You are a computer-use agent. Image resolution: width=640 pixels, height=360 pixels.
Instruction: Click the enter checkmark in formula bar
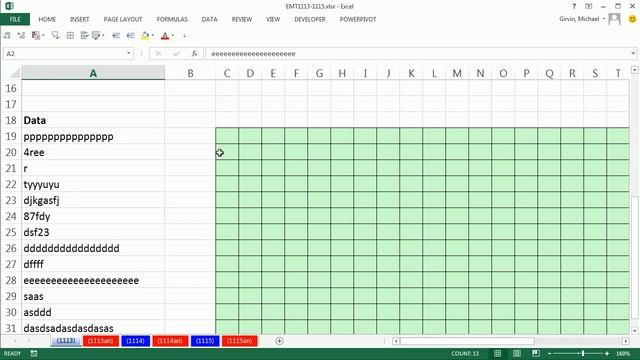coord(176,53)
